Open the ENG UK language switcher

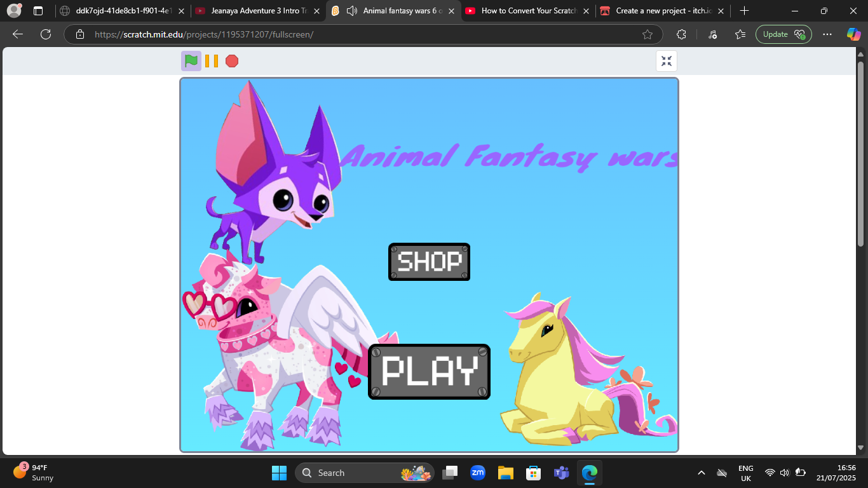pyautogui.click(x=746, y=473)
